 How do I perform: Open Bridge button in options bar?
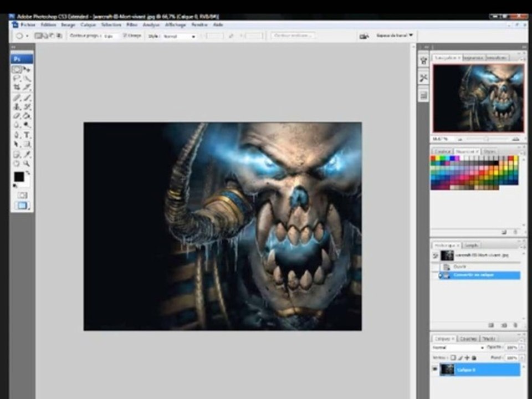(364, 36)
